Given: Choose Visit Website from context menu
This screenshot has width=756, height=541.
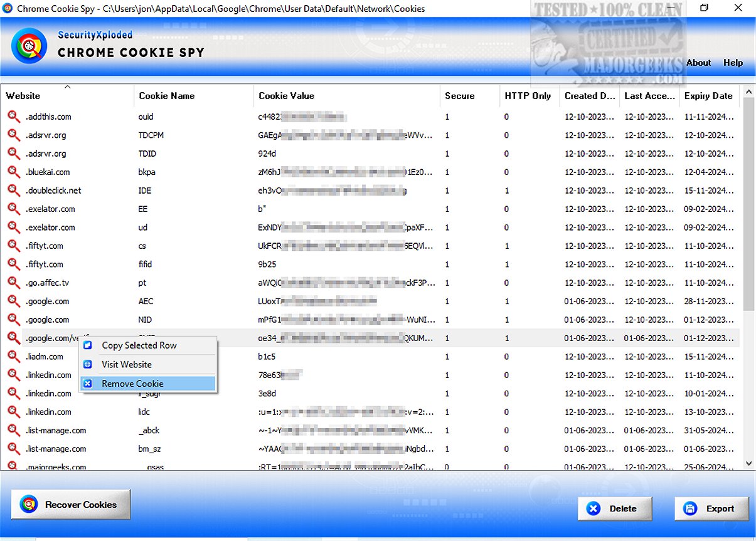Looking at the screenshot, I should click(x=148, y=364).
